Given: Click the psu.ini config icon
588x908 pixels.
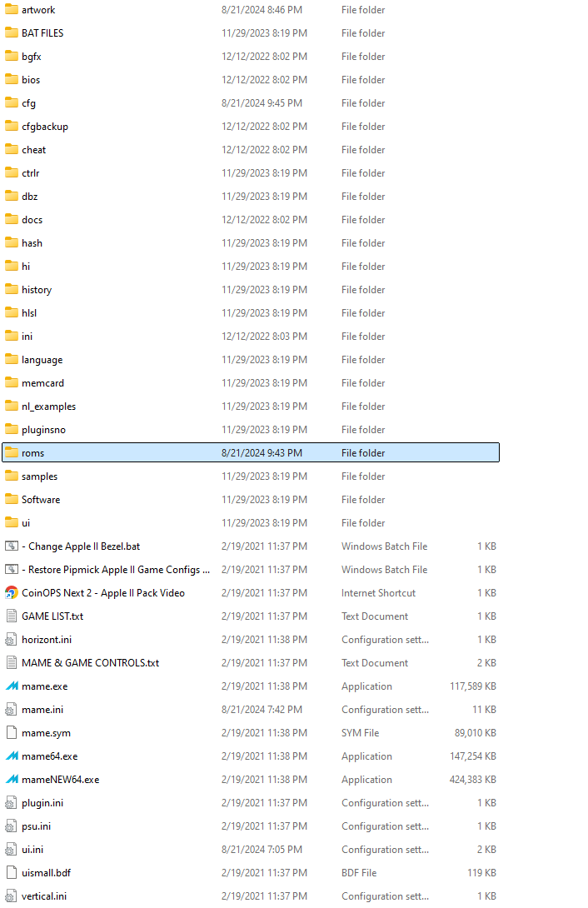Looking at the screenshot, I should pos(12,826).
